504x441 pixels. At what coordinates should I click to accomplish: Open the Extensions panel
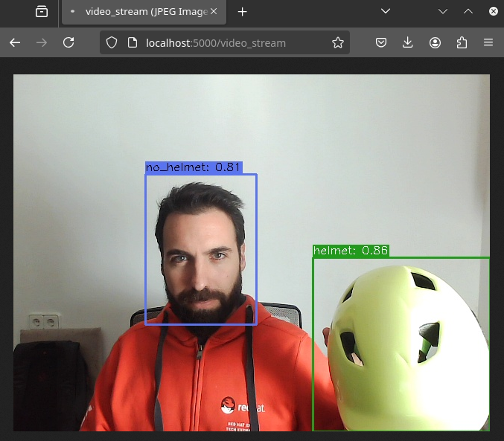462,42
